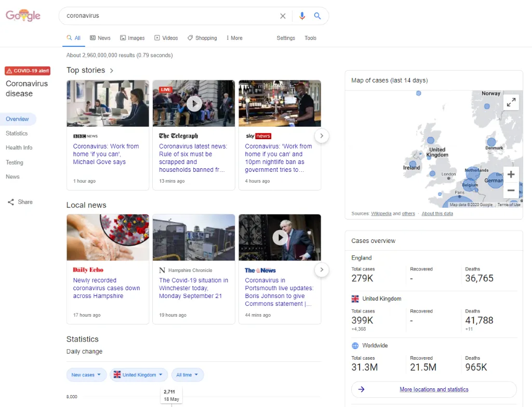Open The News Portsmouth live updates link
Screen dimensions: 532x407
click(279, 292)
